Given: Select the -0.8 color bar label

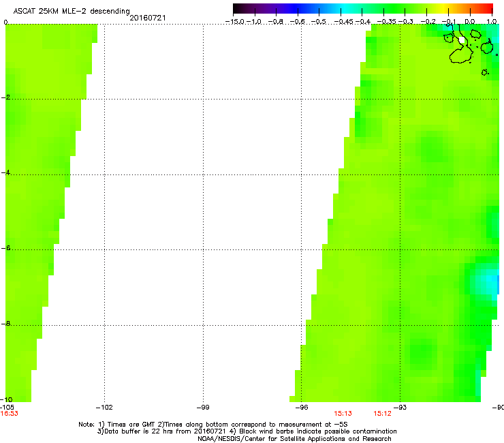Looking at the screenshot, I should 276,22.
